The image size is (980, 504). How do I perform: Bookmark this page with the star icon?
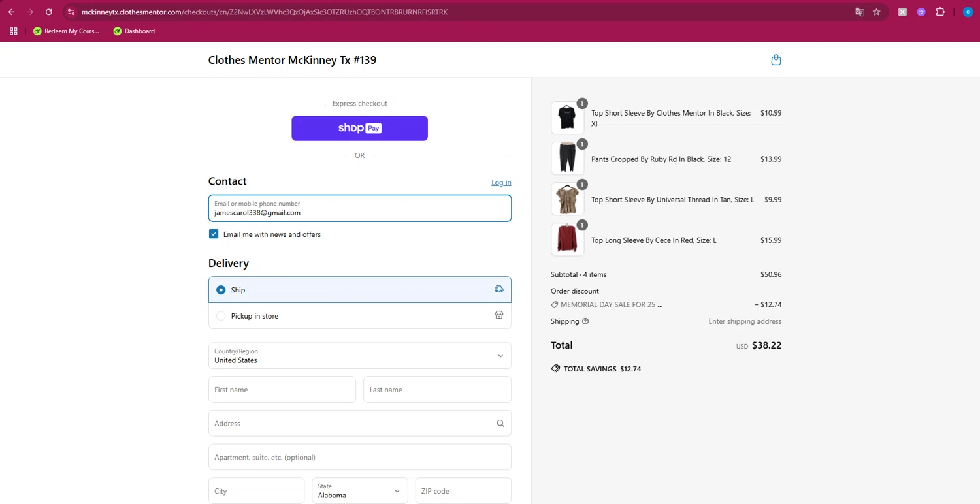[877, 12]
